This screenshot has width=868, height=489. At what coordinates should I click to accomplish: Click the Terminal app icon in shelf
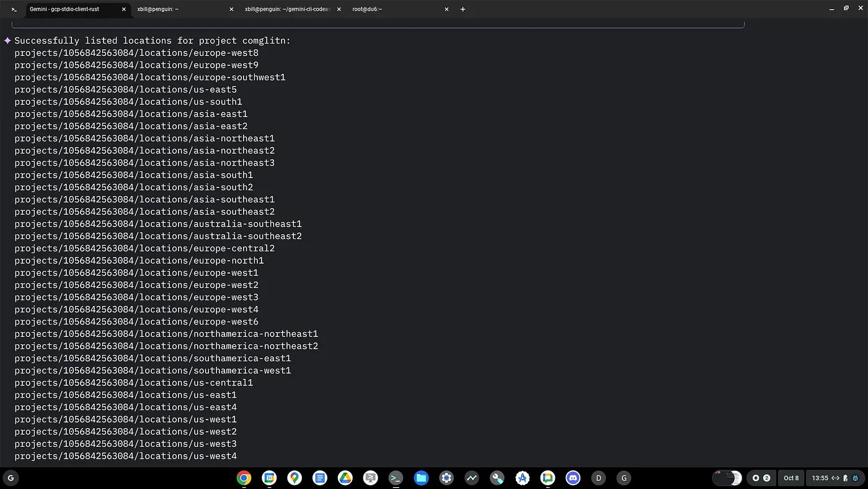[396, 478]
